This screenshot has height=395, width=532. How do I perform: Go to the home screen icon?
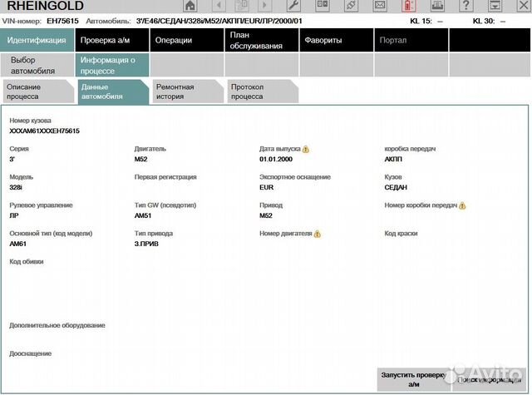click(x=190, y=6)
